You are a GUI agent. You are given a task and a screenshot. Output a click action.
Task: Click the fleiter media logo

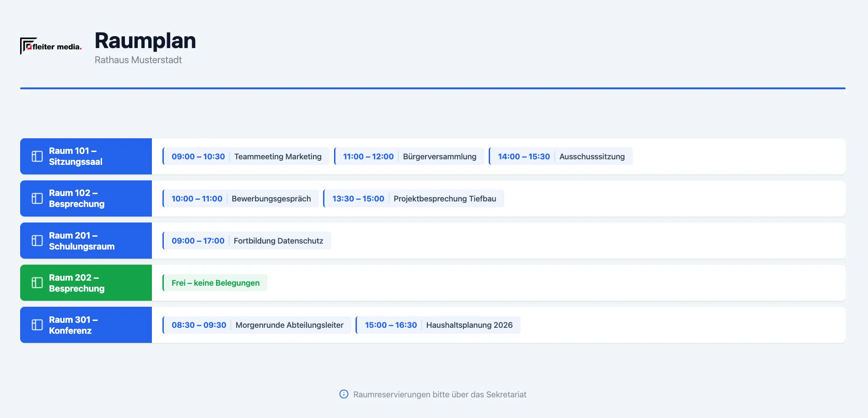[51, 46]
